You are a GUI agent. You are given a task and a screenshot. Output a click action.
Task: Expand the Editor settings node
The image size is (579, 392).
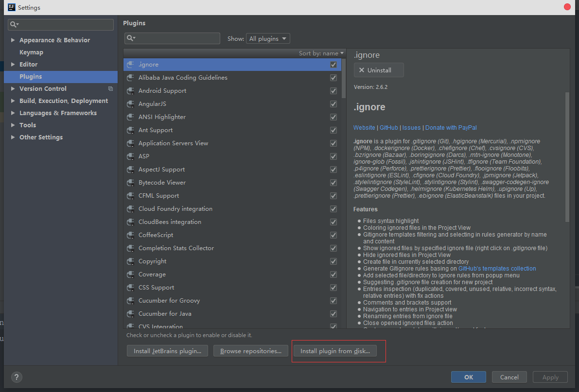tap(13, 64)
